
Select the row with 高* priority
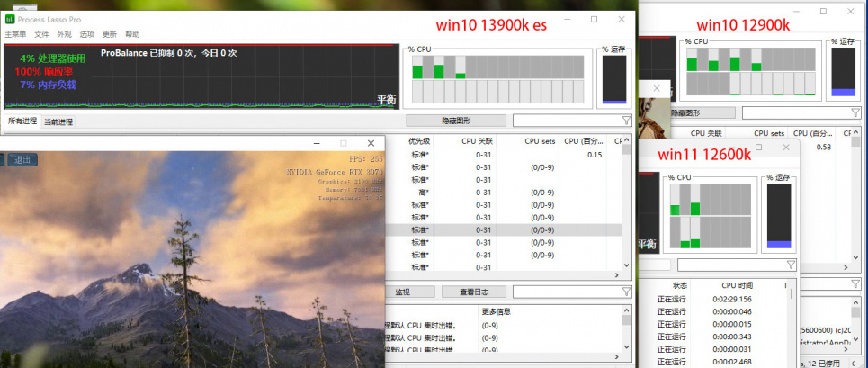503,193
